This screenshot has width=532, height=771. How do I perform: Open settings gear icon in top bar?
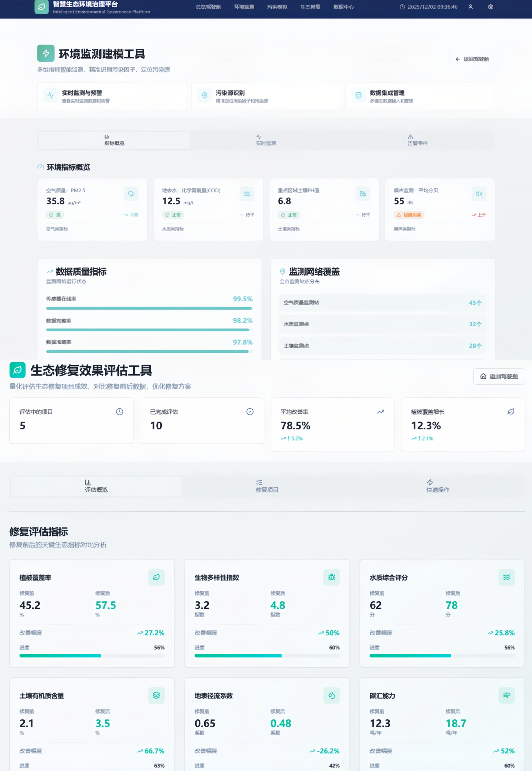pyautogui.click(x=490, y=7)
